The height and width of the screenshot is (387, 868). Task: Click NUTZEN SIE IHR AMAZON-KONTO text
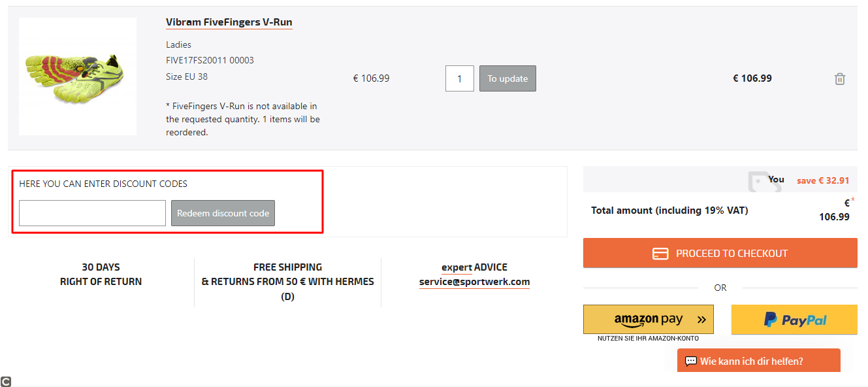tap(648, 339)
